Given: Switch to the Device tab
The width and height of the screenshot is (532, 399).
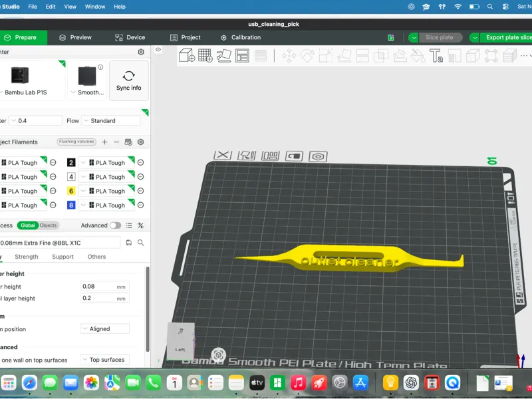Looking at the screenshot, I should pos(130,38).
